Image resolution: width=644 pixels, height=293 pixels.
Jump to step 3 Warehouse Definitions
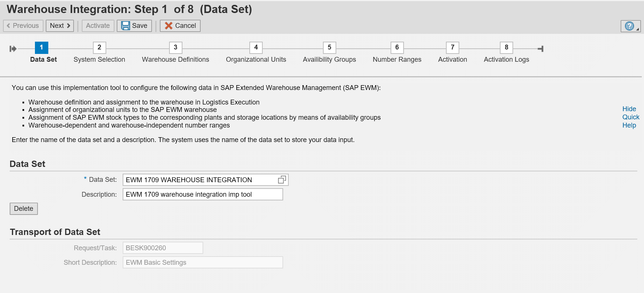175,48
